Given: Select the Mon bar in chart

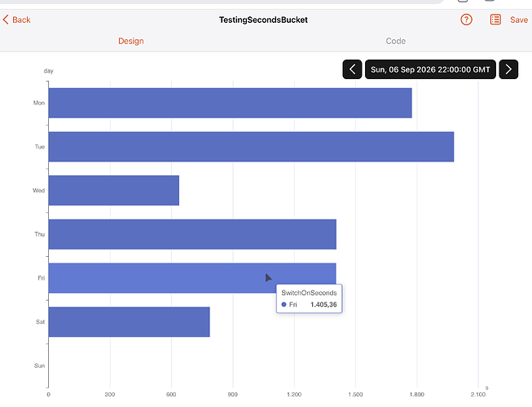Looking at the screenshot, I should tap(230, 103).
